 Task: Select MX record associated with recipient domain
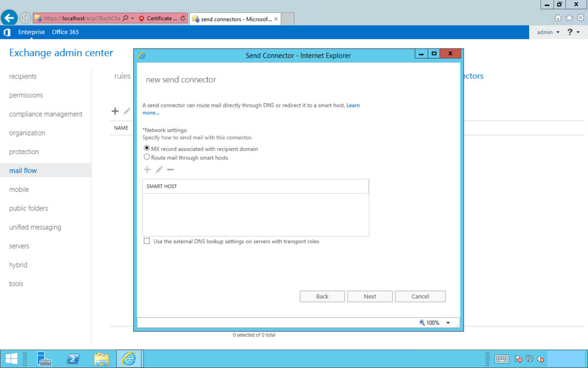pos(146,149)
